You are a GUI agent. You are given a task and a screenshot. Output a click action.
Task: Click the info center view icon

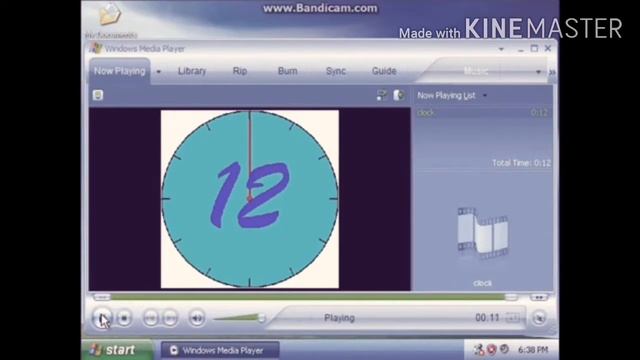pos(98,95)
